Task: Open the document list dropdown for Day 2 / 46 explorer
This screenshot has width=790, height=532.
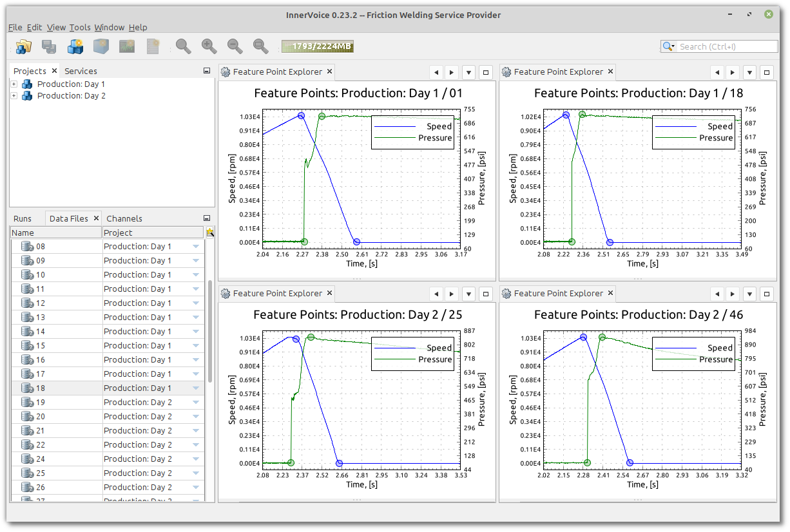Action: 750,294
